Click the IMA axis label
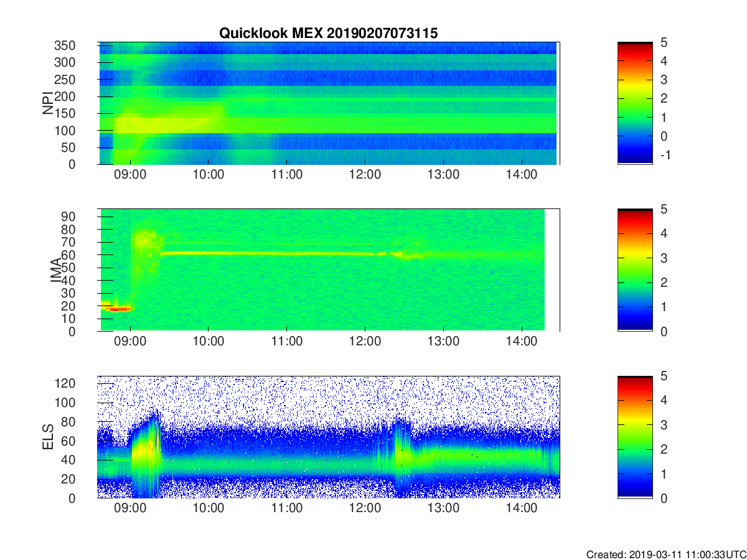 click(56, 270)
